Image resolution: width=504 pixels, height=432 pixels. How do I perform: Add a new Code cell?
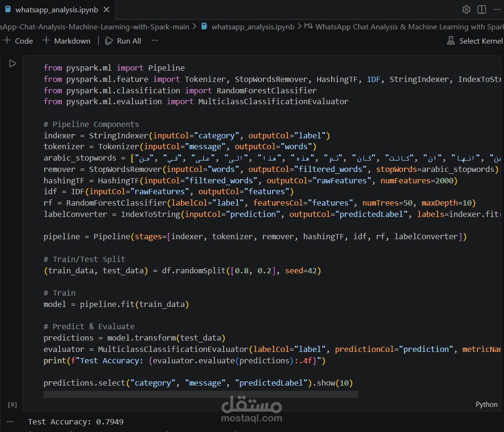coord(18,41)
